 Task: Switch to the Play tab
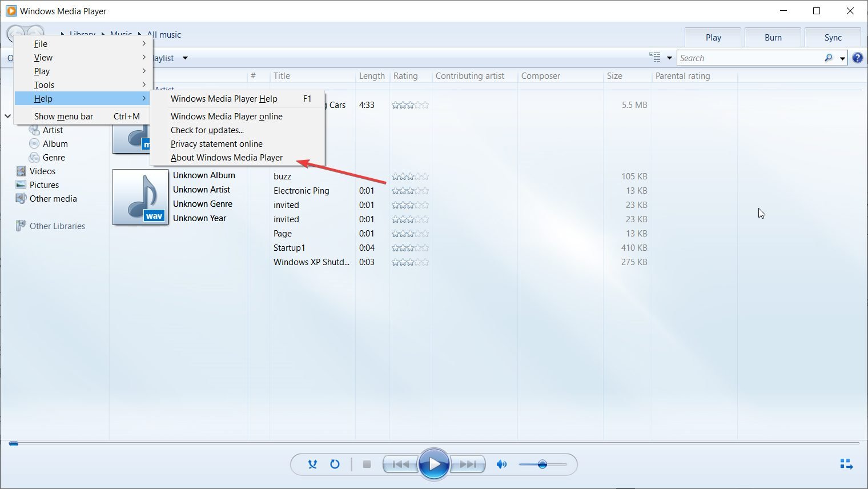point(713,37)
